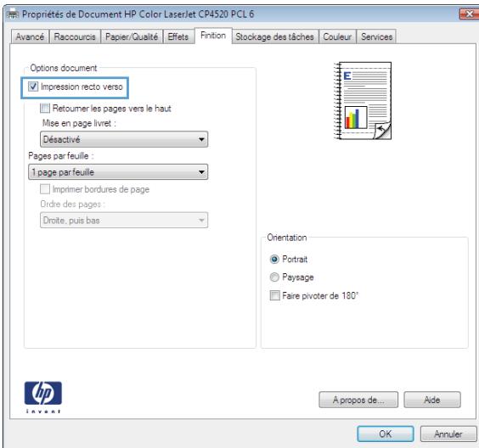Screen dimensions: 479x448
Task: Select the Paysage orientation radio button
Action: coord(274,277)
